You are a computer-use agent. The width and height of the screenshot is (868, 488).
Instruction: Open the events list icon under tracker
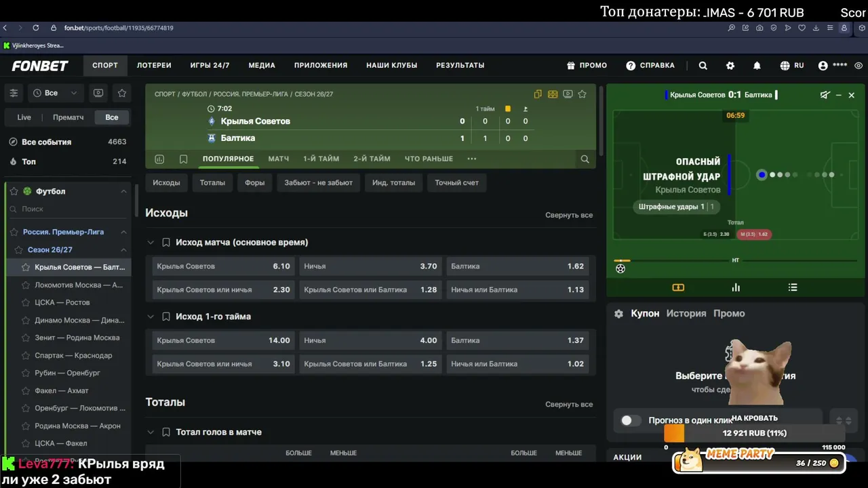[x=793, y=287]
